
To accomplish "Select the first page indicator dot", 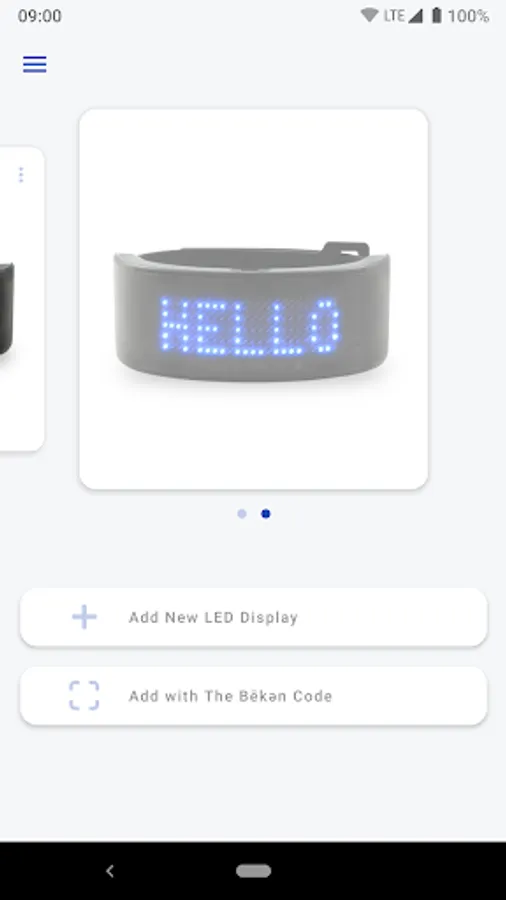I will point(242,514).
